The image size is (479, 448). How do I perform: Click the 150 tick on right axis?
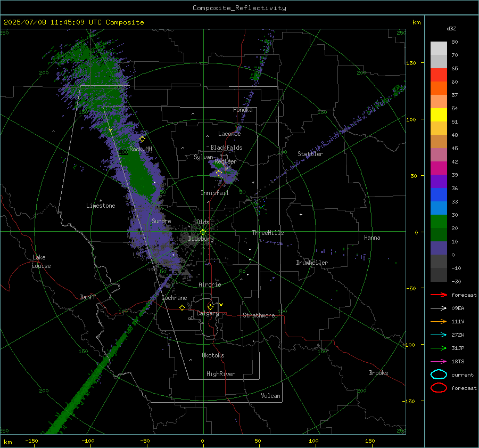click(411, 63)
